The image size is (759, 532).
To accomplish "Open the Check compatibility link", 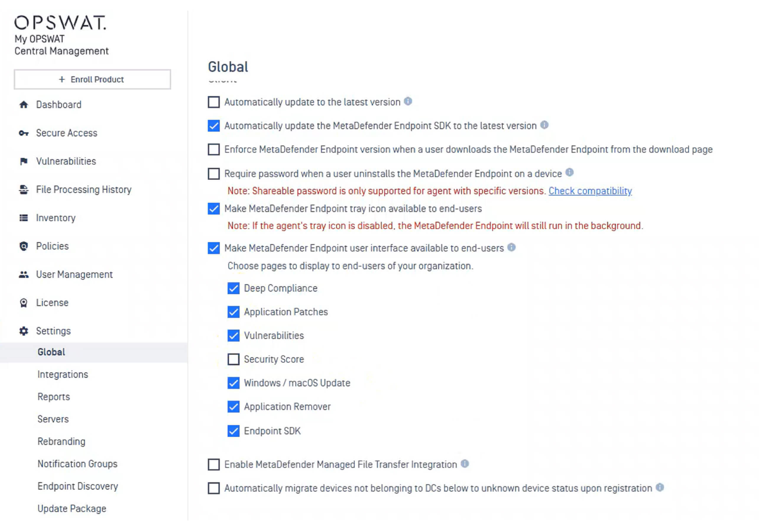I will pos(591,191).
